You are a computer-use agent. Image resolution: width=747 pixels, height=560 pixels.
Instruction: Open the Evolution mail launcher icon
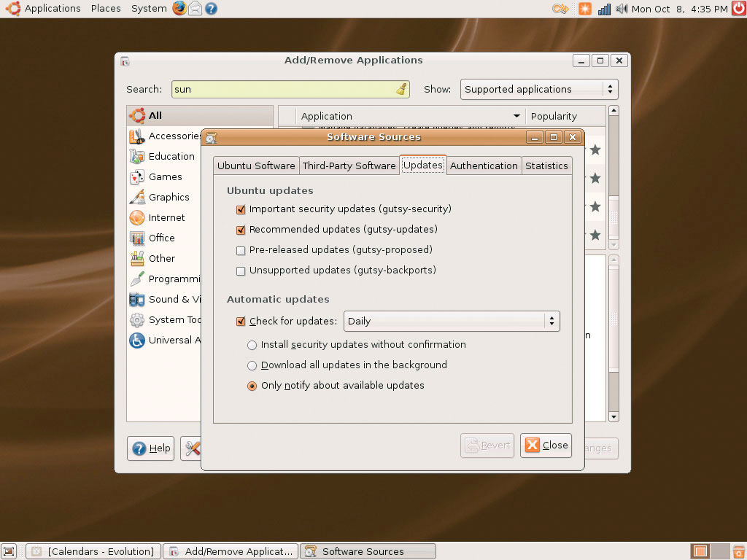[195, 9]
